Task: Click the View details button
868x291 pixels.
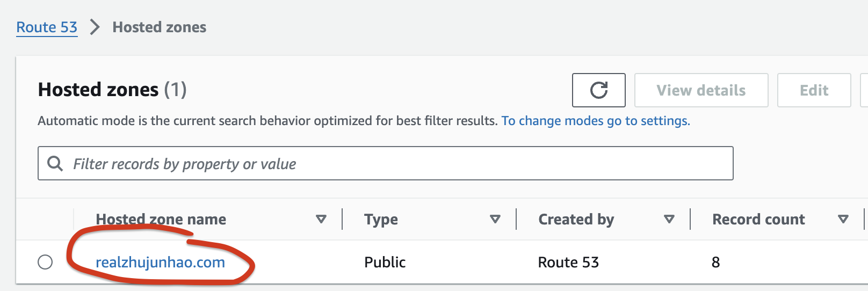Action: click(x=701, y=90)
